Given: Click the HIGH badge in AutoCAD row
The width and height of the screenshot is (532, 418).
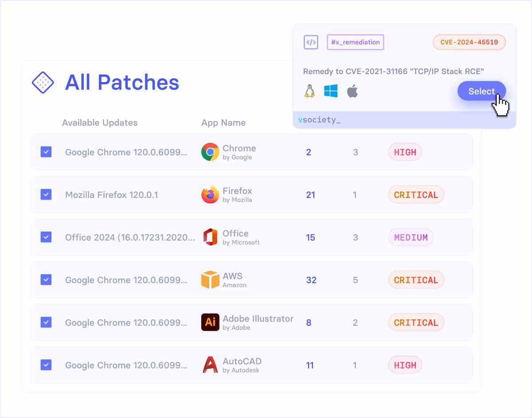Looking at the screenshot, I should (x=405, y=365).
